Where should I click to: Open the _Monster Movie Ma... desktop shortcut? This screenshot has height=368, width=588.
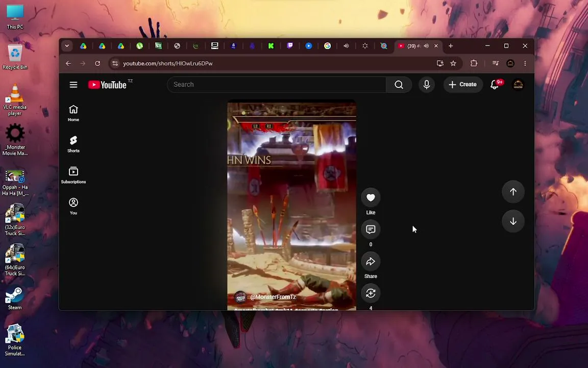[15, 140]
